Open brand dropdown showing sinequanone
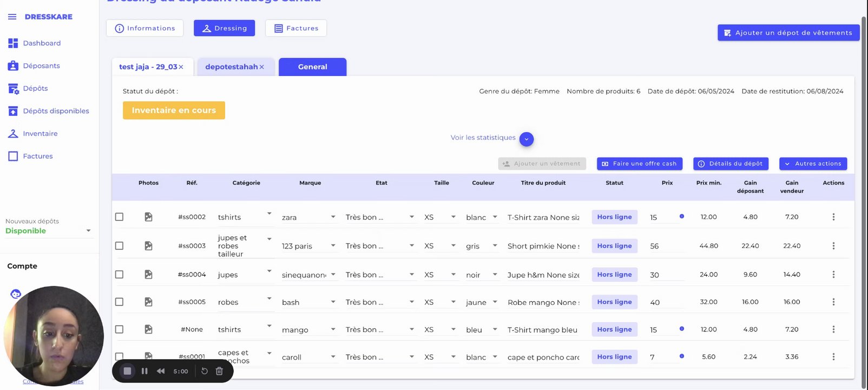 click(x=333, y=275)
